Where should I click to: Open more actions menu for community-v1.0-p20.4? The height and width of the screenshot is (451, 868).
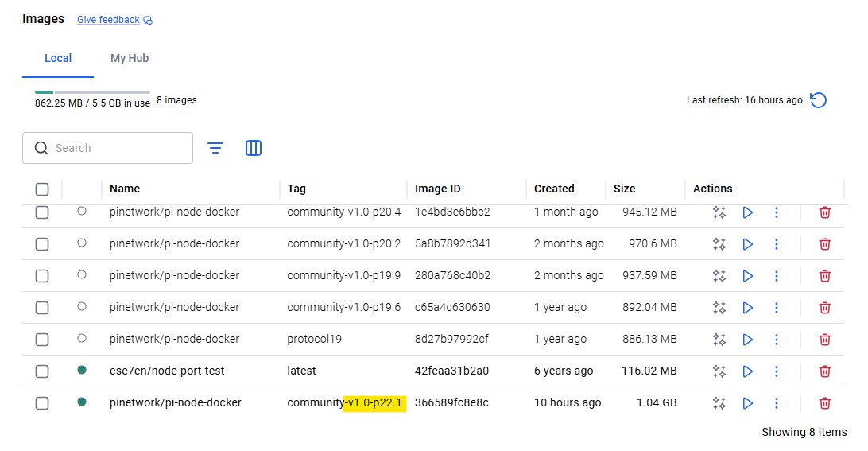pos(776,212)
